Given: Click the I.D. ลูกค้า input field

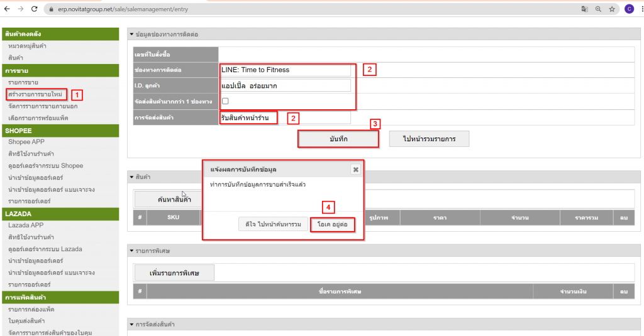Looking at the screenshot, I should (285, 85).
